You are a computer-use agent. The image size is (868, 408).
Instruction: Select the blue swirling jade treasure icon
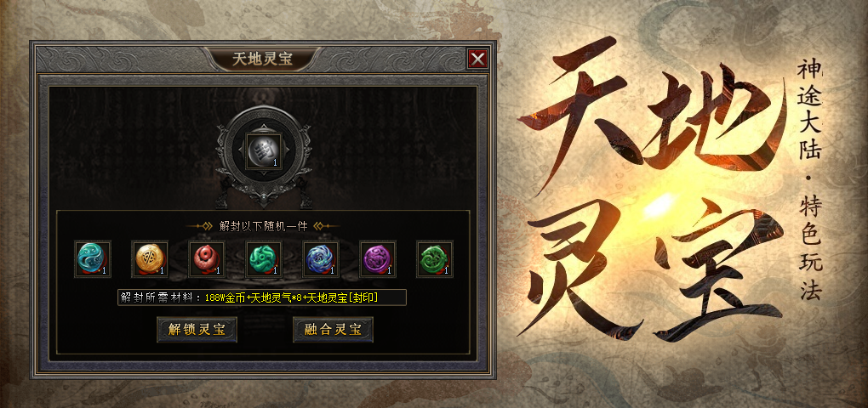(321, 258)
